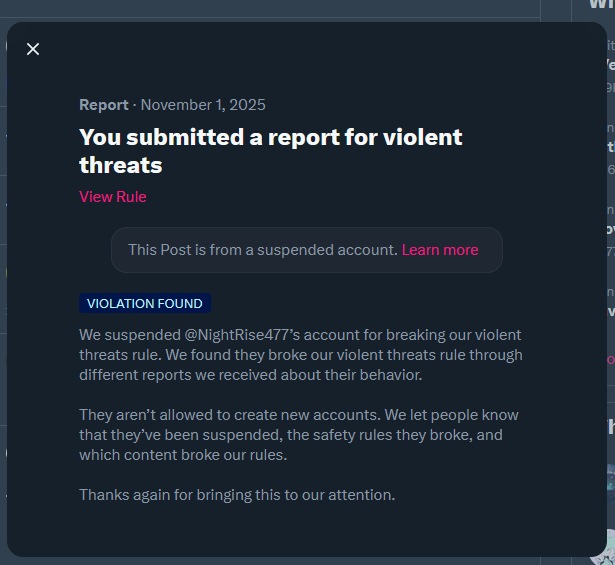Open the View Rule link
This screenshot has height=565, width=615.
113,196
